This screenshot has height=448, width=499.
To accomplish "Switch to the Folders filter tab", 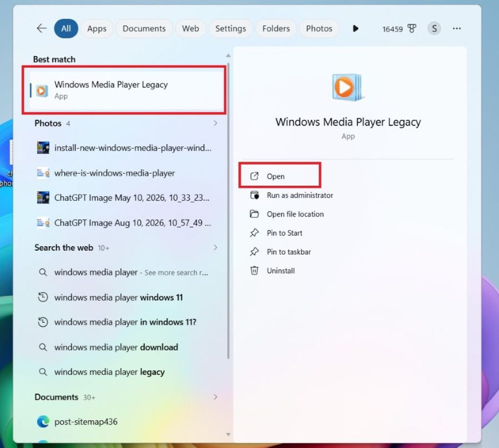I will pos(276,29).
